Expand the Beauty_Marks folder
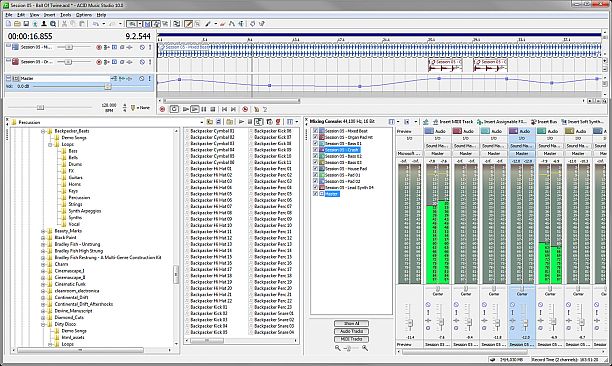Viewport: 612px width, 366px height. click(43, 231)
